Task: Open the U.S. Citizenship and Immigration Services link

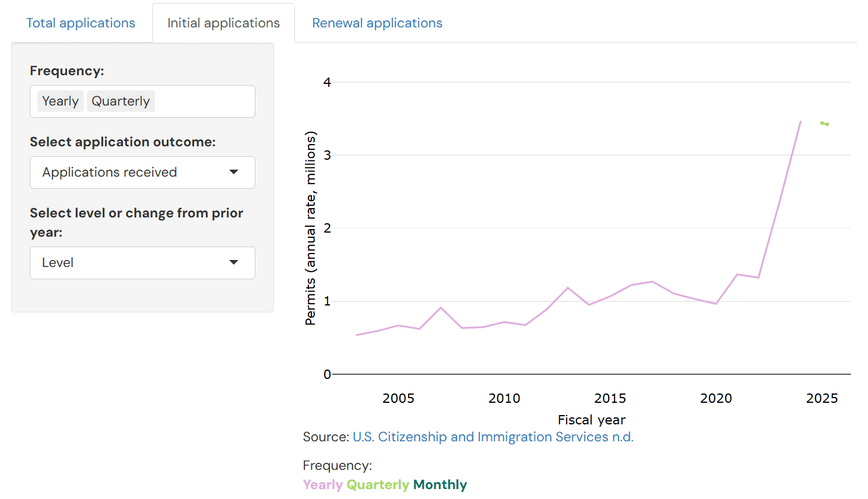Action: pyautogui.click(x=493, y=437)
